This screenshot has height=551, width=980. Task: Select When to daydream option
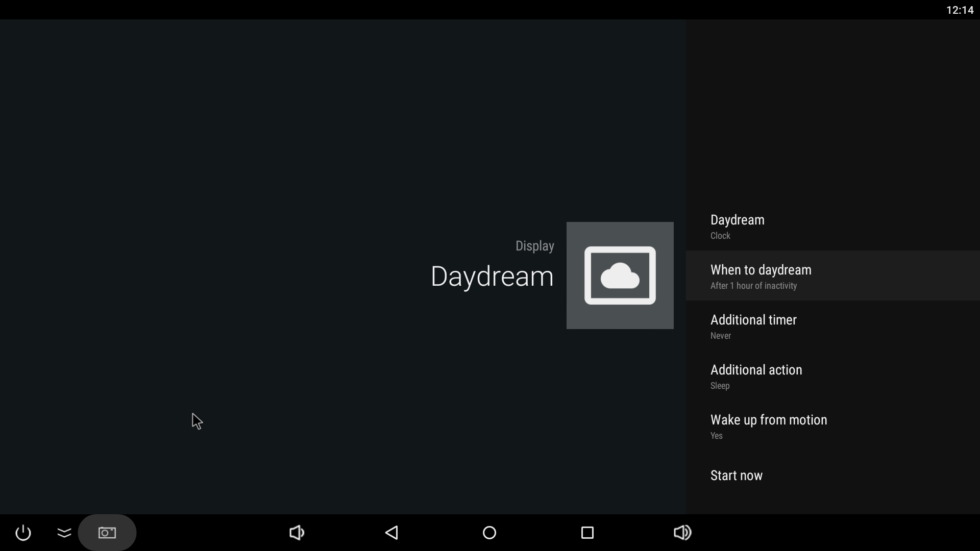point(833,275)
